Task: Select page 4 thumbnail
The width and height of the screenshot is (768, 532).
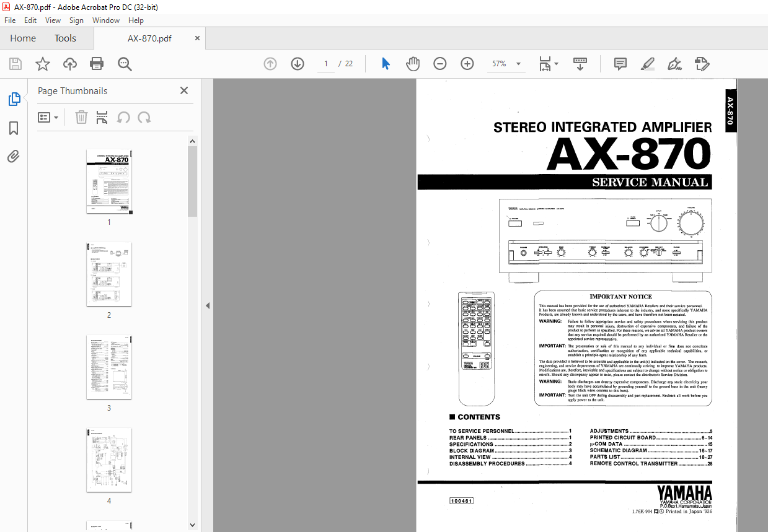Action: tap(109, 460)
